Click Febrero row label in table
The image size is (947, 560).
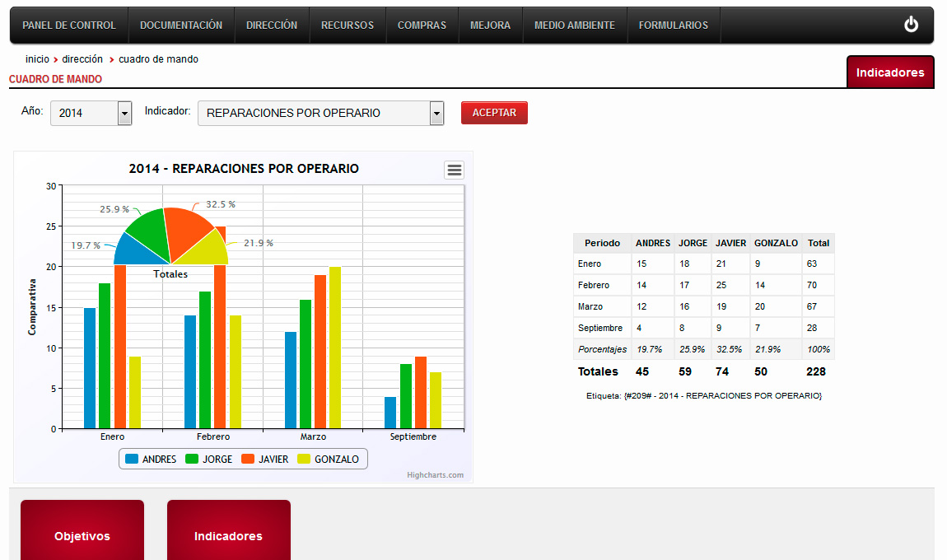coord(594,285)
